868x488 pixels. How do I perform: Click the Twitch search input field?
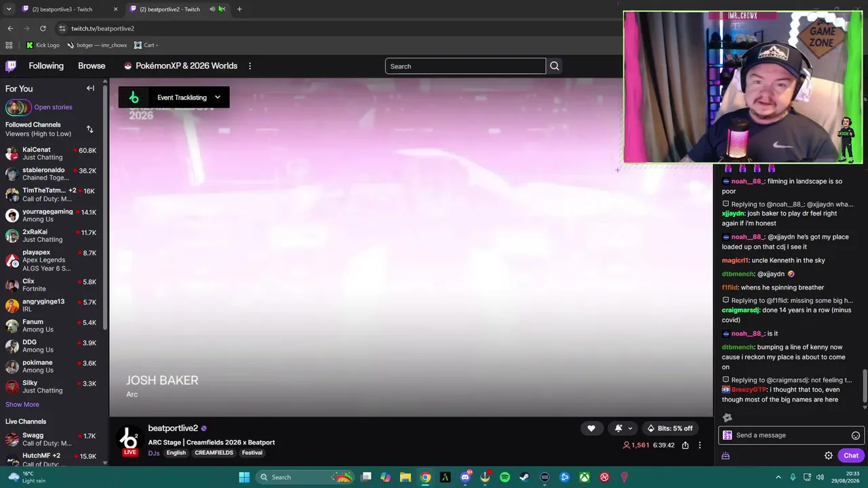465,66
